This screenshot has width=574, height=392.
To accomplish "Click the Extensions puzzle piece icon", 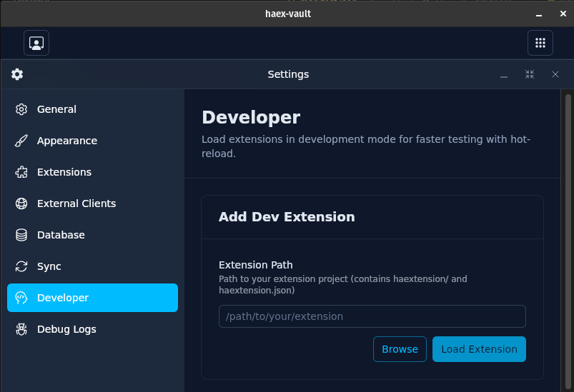I will (x=21, y=172).
